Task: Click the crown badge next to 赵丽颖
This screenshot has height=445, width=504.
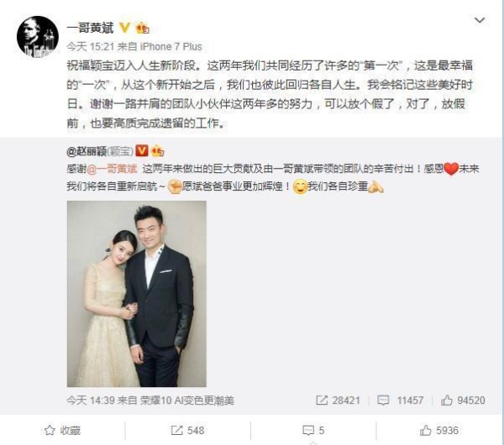Action: (x=158, y=150)
